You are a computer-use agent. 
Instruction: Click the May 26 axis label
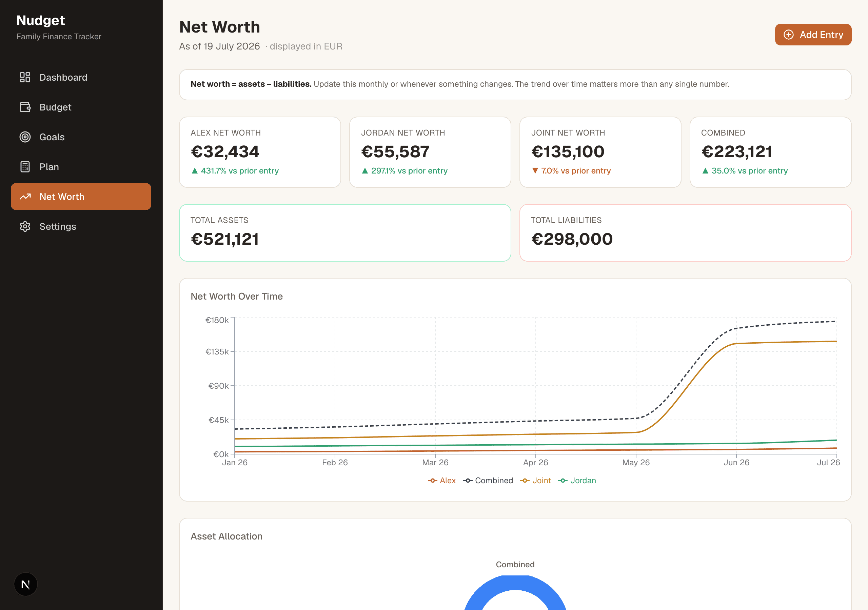(636, 463)
